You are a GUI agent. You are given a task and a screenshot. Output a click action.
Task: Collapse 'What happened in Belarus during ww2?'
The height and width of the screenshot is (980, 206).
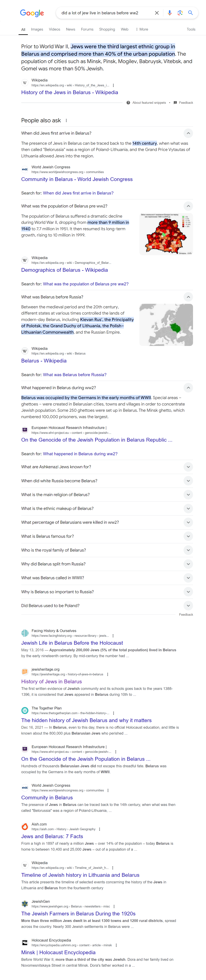(x=188, y=388)
